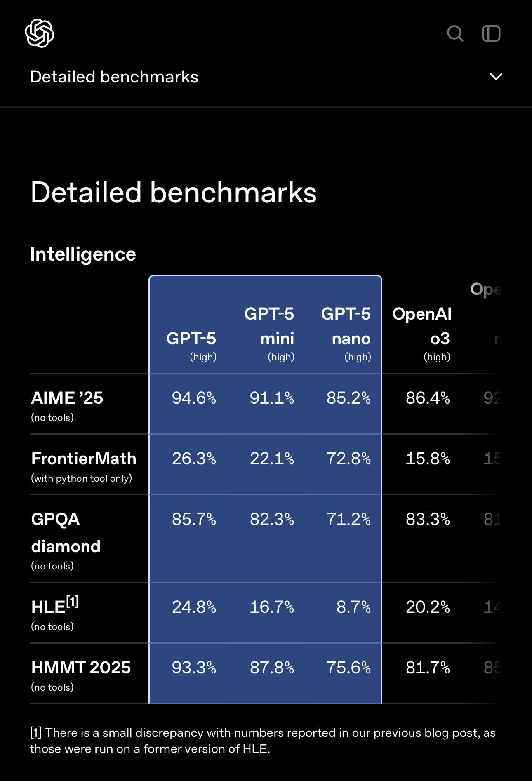Click the OpenAI logo icon
Screen dimensions: 532x781
point(40,33)
